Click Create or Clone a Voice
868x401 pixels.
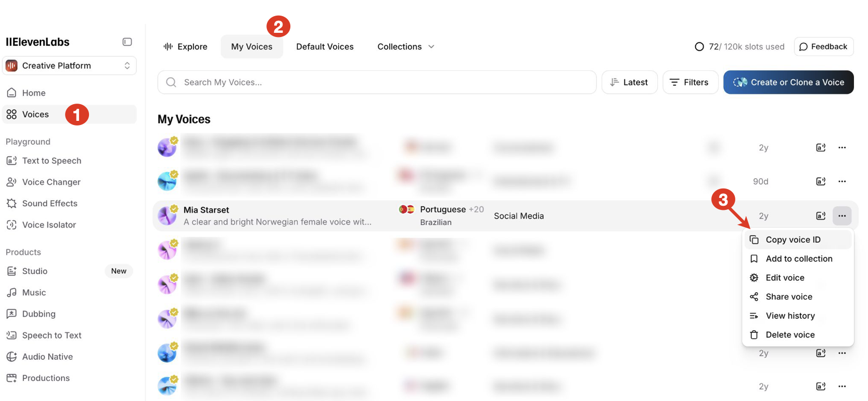point(788,82)
